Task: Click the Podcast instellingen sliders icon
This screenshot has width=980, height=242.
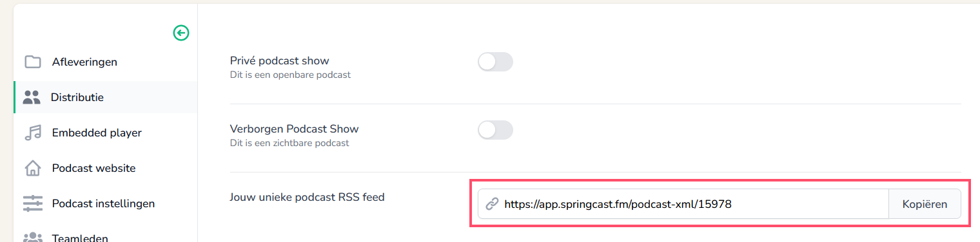Action: click(x=32, y=203)
